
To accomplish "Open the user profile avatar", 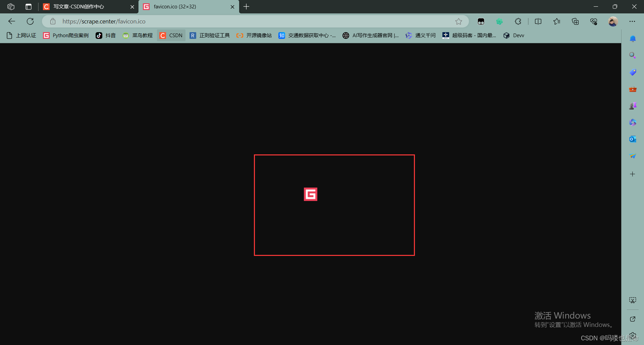I will coord(613,21).
